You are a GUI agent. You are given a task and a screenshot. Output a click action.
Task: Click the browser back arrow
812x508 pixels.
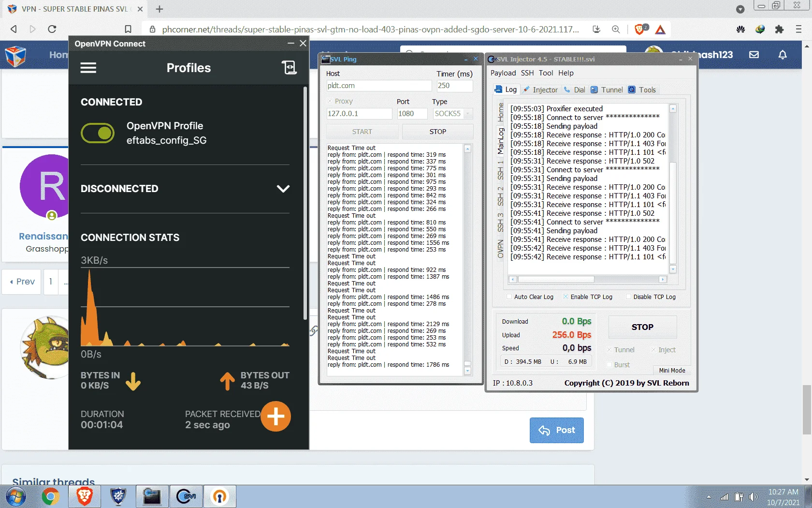pos(14,29)
